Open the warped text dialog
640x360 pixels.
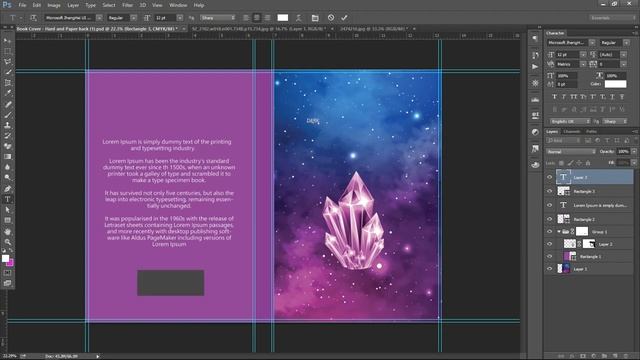click(x=299, y=18)
